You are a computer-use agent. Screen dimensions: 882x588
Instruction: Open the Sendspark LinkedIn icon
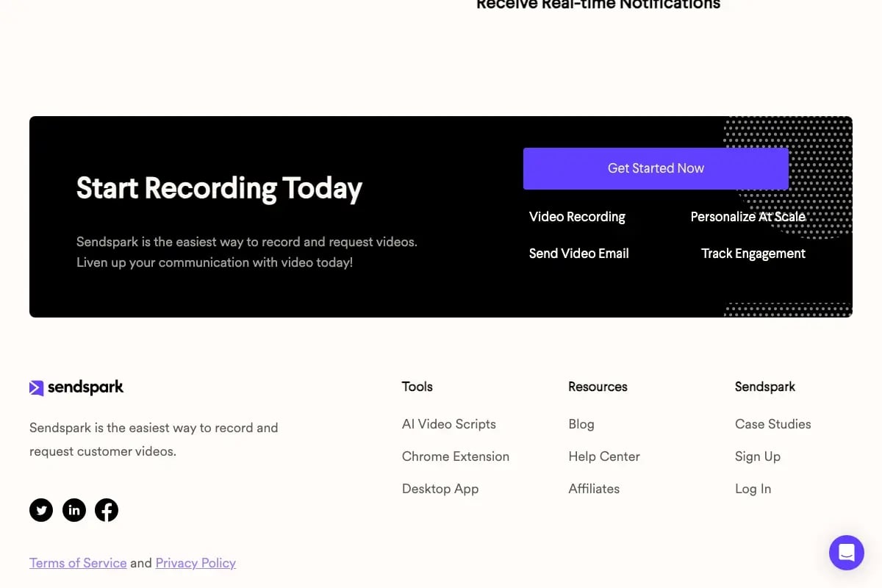tap(74, 510)
